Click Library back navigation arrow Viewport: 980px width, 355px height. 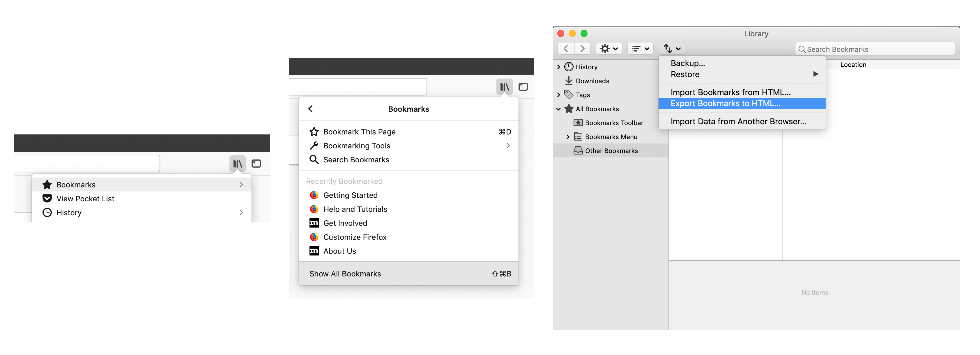click(566, 49)
